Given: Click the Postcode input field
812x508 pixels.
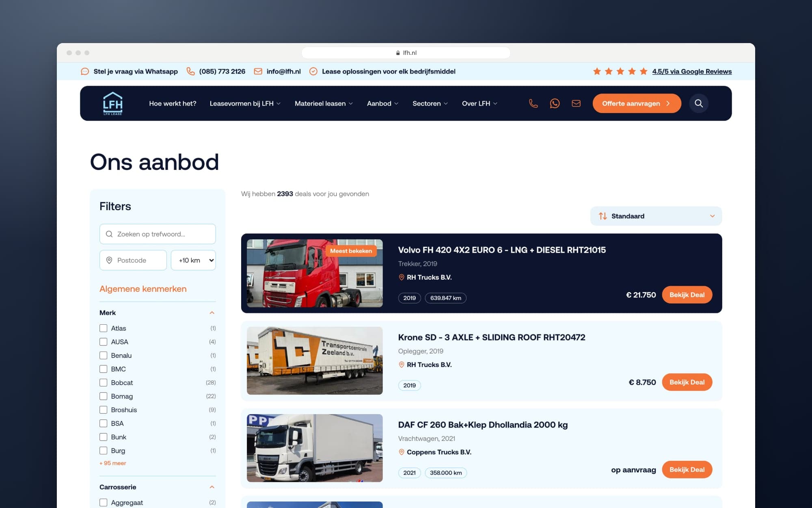Looking at the screenshot, I should pyautogui.click(x=133, y=260).
